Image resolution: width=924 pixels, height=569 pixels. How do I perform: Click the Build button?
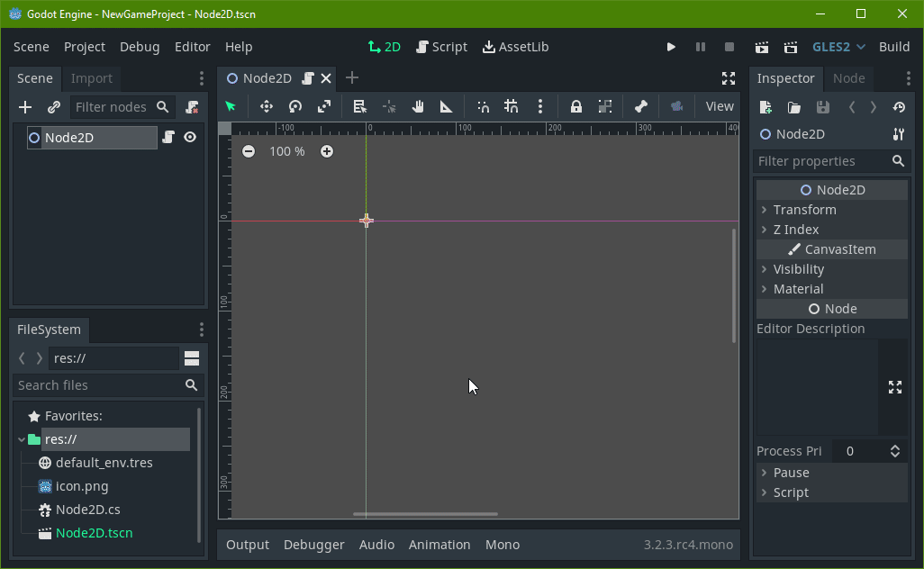click(893, 46)
